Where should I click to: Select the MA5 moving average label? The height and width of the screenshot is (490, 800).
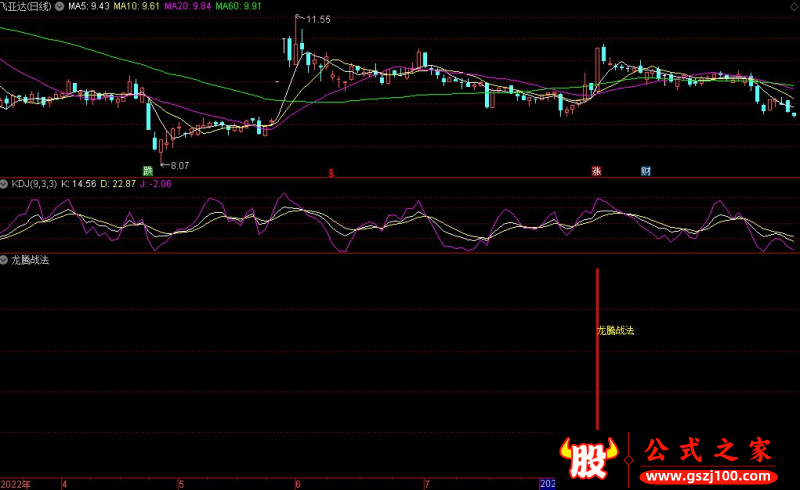[x=87, y=6]
